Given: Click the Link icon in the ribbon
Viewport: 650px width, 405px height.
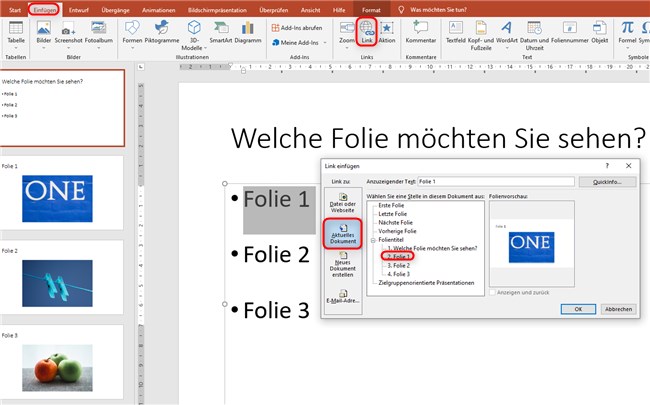Looking at the screenshot, I should pos(366,32).
